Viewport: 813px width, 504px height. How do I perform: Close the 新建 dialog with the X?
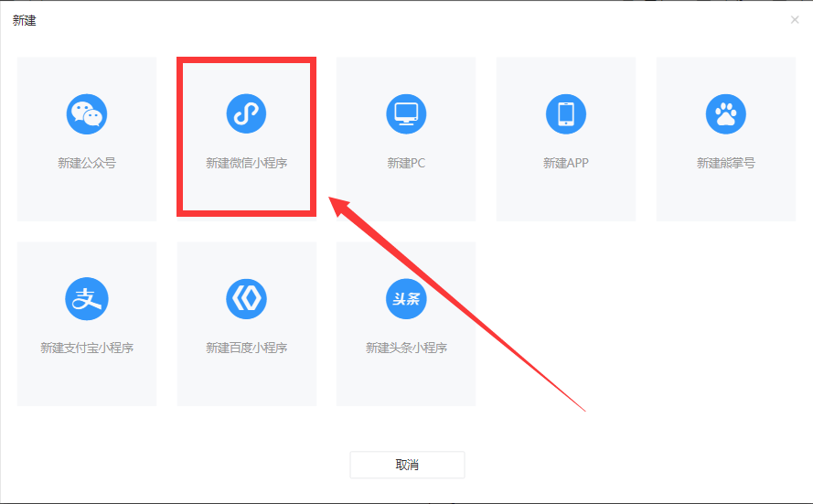[x=795, y=20]
